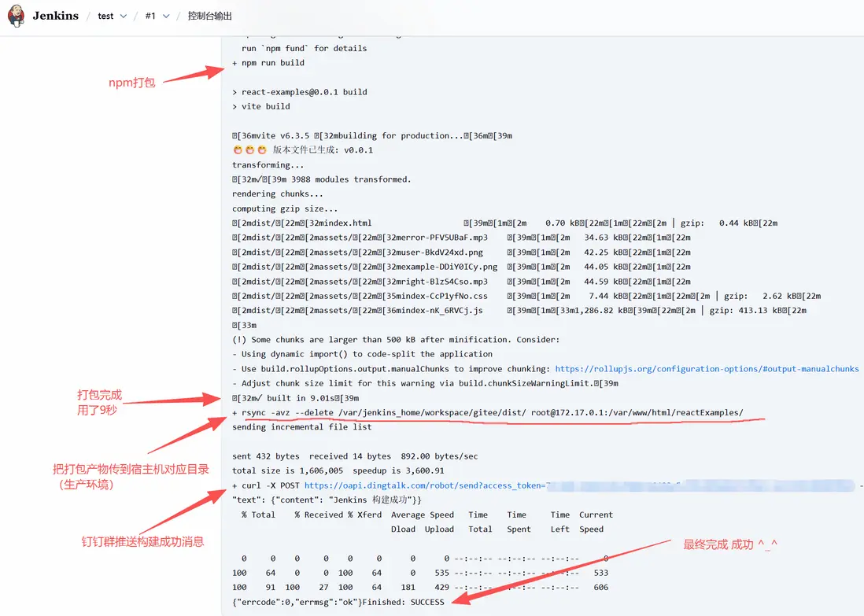Click the 'sent 432 bytes' line
Image resolution: width=864 pixels, height=616 pixels.
coord(355,456)
